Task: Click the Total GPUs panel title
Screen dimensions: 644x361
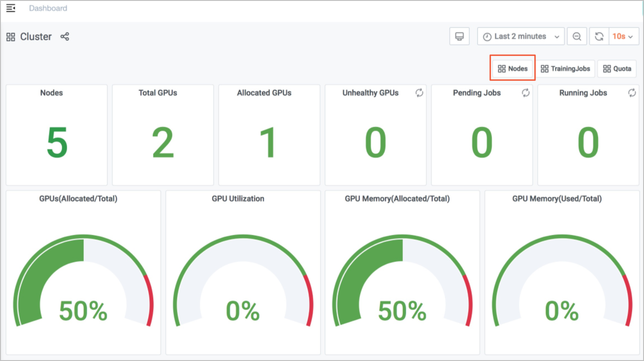Action: pyautogui.click(x=158, y=93)
